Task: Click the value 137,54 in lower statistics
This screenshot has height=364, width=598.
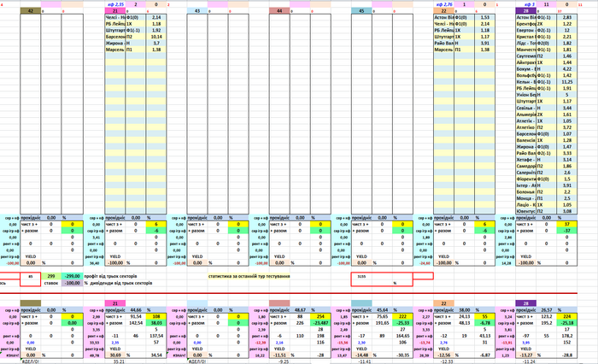Action: (x=156, y=336)
